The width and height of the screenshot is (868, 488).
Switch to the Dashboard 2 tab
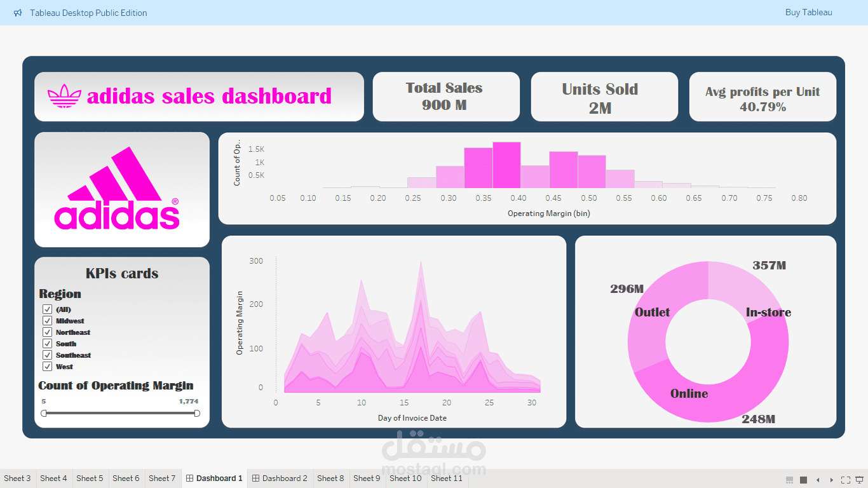pyautogui.click(x=280, y=478)
